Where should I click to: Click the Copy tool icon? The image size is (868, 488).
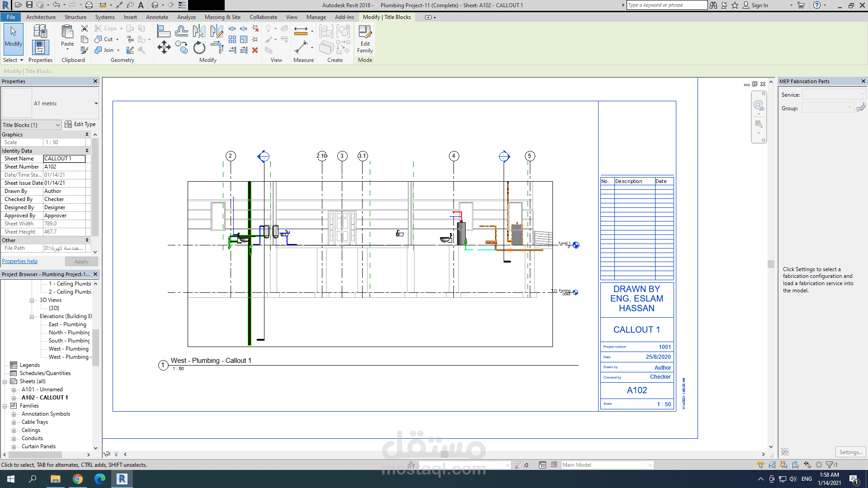coord(182,47)
